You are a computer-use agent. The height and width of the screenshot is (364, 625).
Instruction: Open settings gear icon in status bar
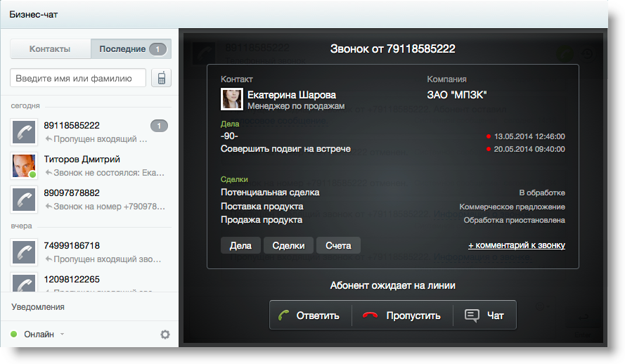click(x=165, y=334)
